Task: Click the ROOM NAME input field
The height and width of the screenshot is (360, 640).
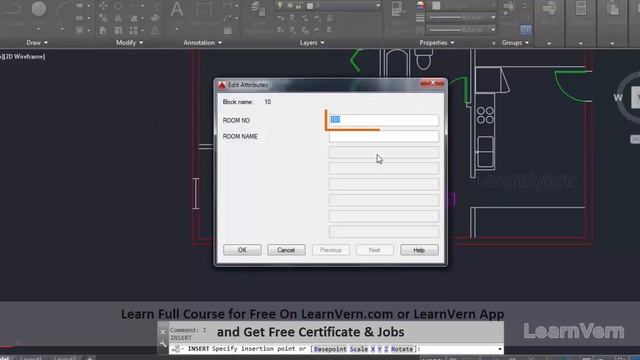Action: pos(384,136)
